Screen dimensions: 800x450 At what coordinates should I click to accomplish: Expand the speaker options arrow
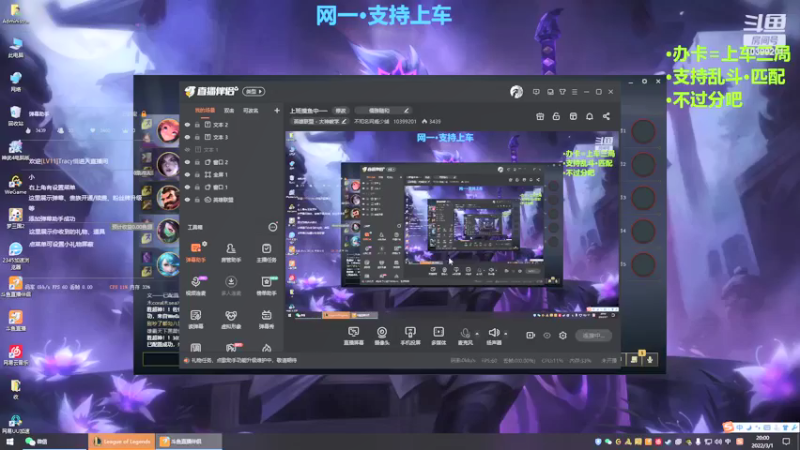click(506, 334)
